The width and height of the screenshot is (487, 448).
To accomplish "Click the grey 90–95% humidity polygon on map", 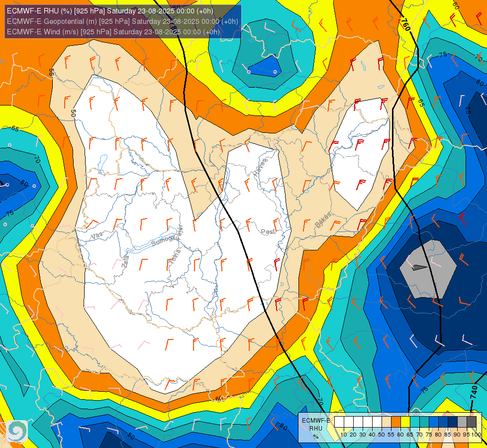I will [428, 269].
